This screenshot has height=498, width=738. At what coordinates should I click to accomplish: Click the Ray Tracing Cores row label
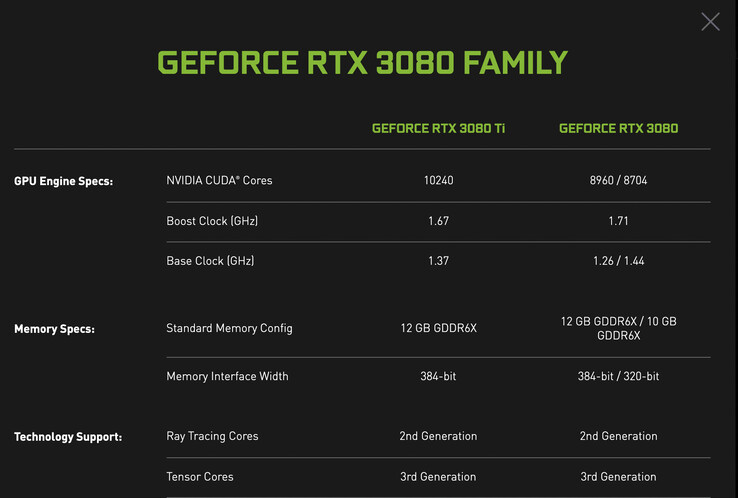[x=212, y=436]
